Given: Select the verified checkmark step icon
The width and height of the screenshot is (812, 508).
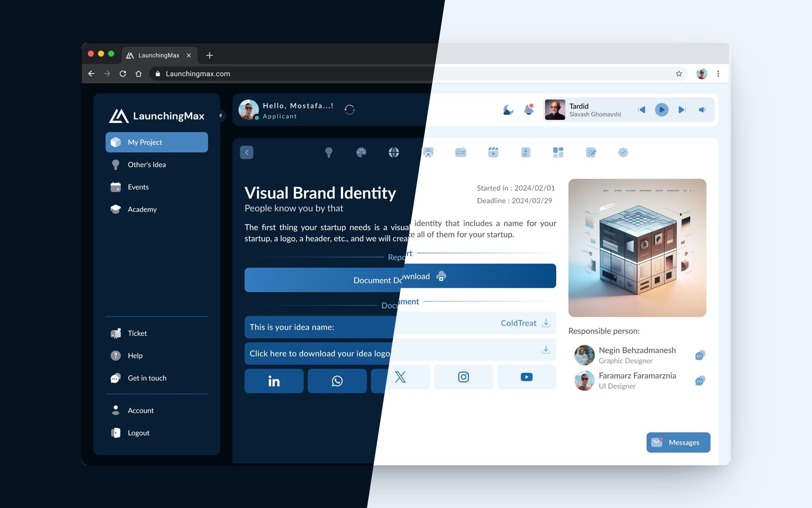Looking at the screenshot, I should pyautogui.click(x=623, y=152).
